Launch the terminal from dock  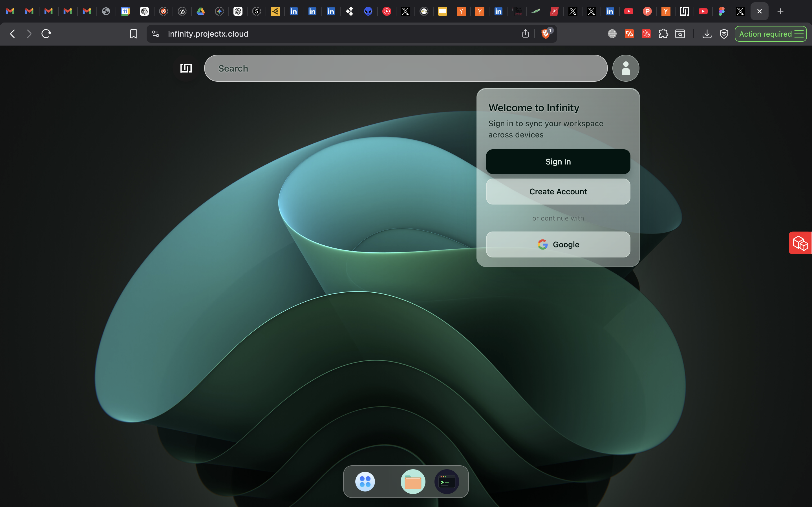tap(447, 482)
